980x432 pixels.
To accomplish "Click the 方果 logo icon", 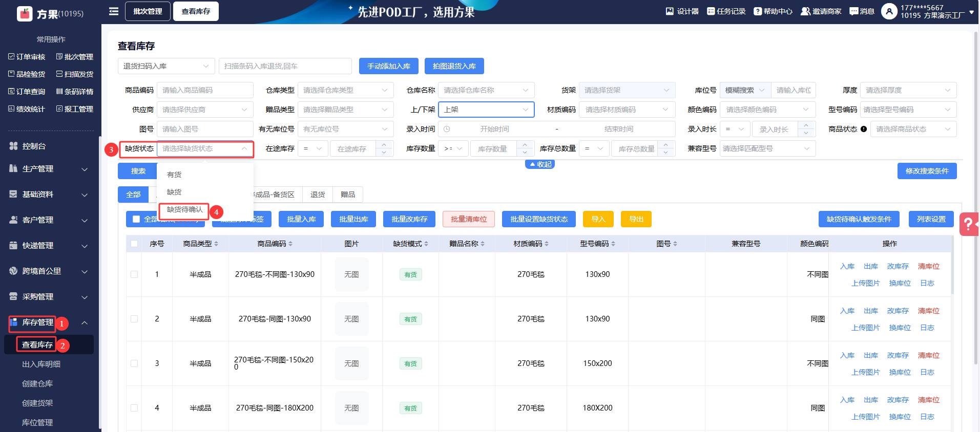I will 25,13.
